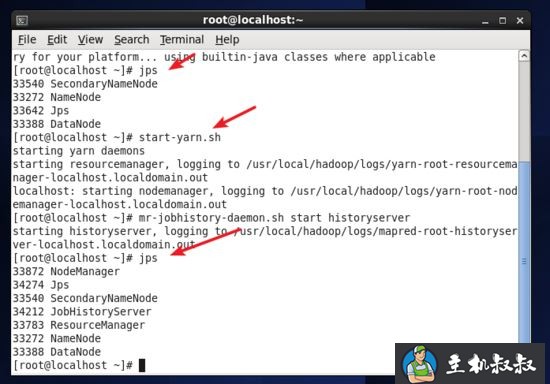This screenshot has width=550, height=384.
Task: Click the '33540 SecondaryNameNode' line in first jps output
Action: tap(85, 84)
